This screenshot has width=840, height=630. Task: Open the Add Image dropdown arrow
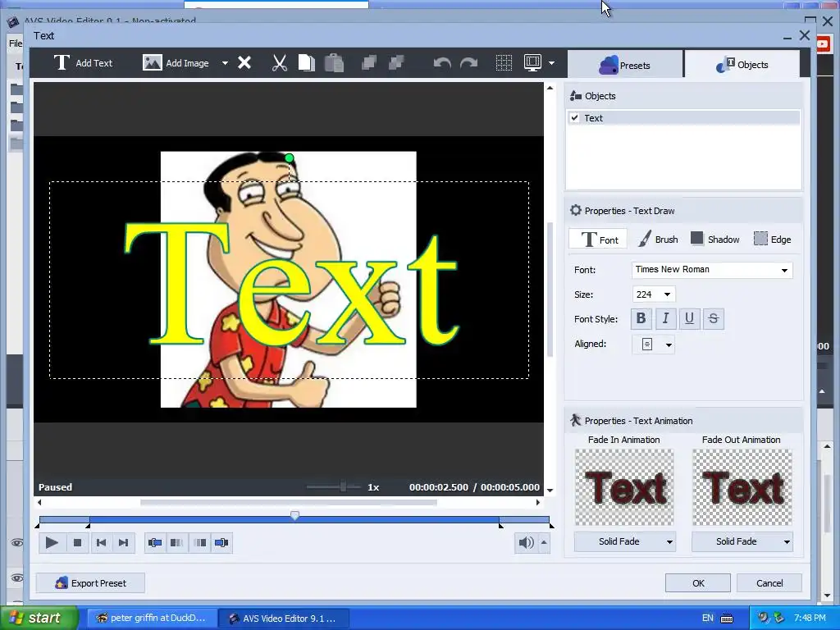(x=225, y=63)
